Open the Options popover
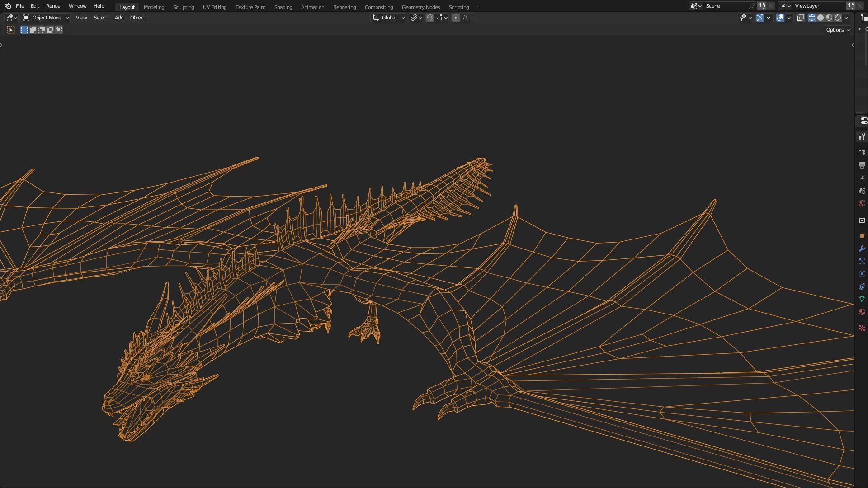The width and height of the screenshot is (868, 488). click(x=838, y=30)
